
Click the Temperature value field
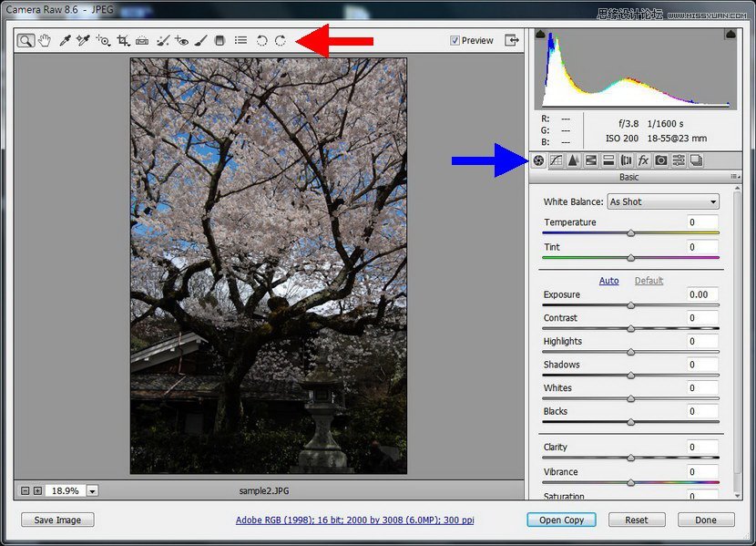pos(702,221)
